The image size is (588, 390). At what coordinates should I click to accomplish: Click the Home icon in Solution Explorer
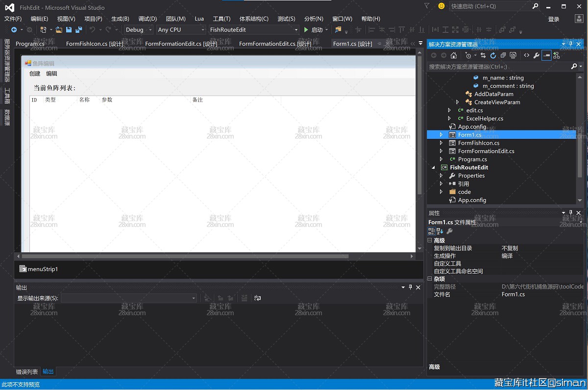point(454,55)
